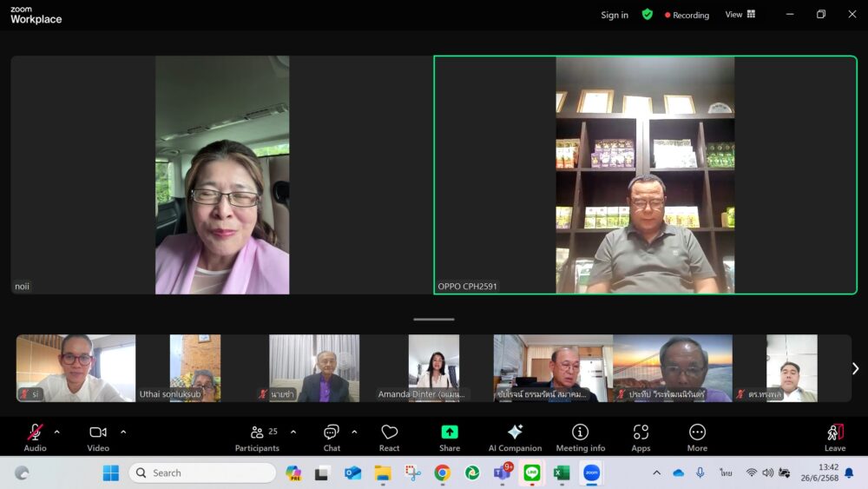The height and width of the screenshot is (489, 868).
Task: Unmute microphone with the Audio button
Action: click(x=35, y=437)
